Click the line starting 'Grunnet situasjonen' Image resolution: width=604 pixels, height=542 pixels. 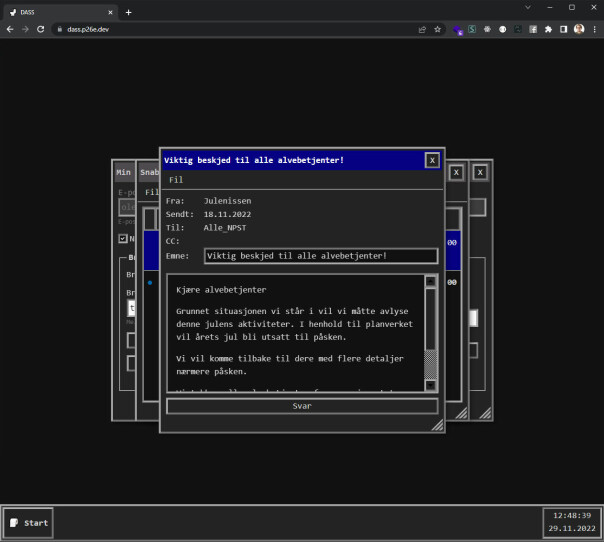(292, 311)
